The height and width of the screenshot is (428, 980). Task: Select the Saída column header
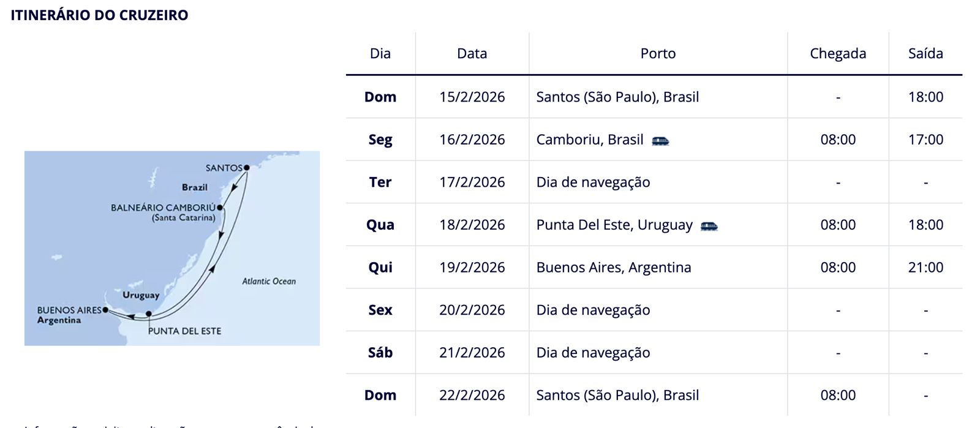[925, 53]
